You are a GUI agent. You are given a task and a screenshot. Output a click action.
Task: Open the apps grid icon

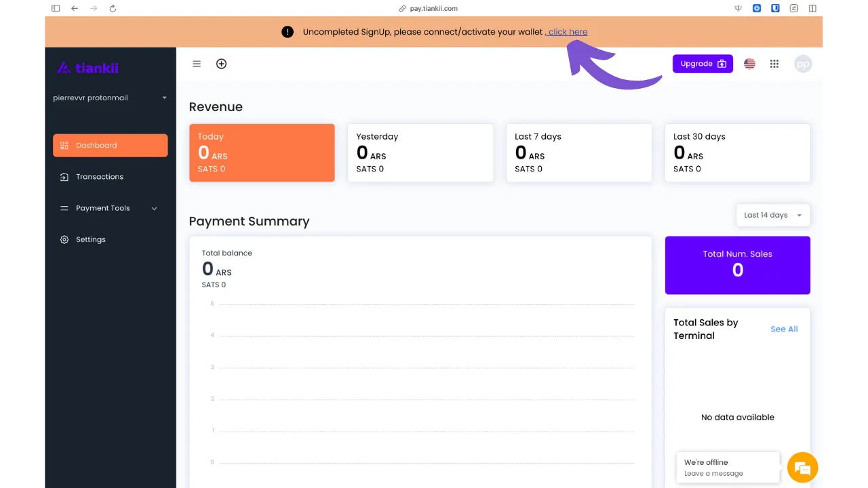pyautogui.click(x=774, y=64)
